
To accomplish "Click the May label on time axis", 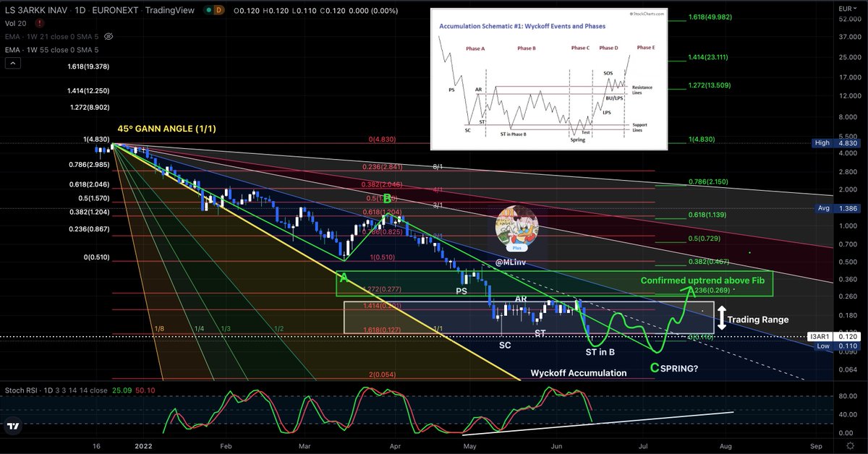I will (x=471, y=446).
